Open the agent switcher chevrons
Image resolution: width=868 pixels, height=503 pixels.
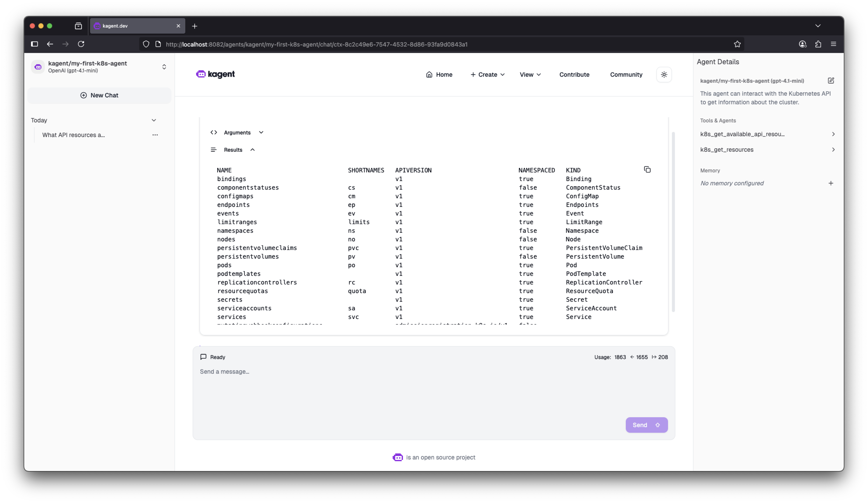(164, 67)
